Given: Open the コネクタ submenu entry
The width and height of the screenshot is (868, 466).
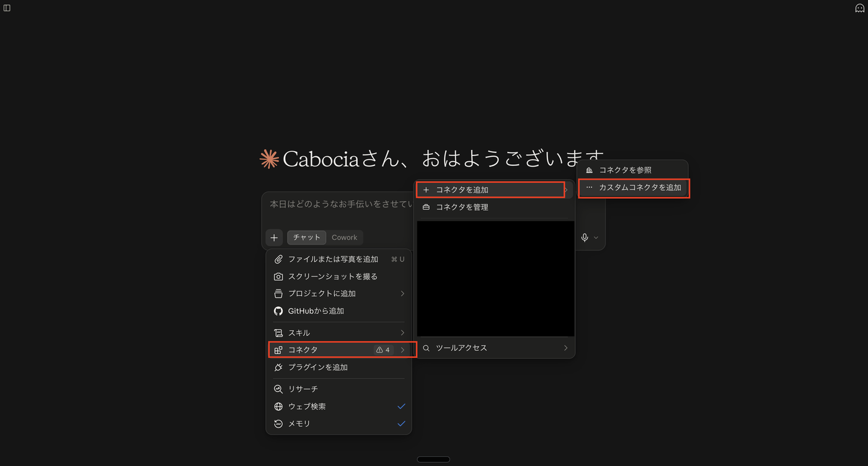Looking at the screenshot, I should (339, 350).
